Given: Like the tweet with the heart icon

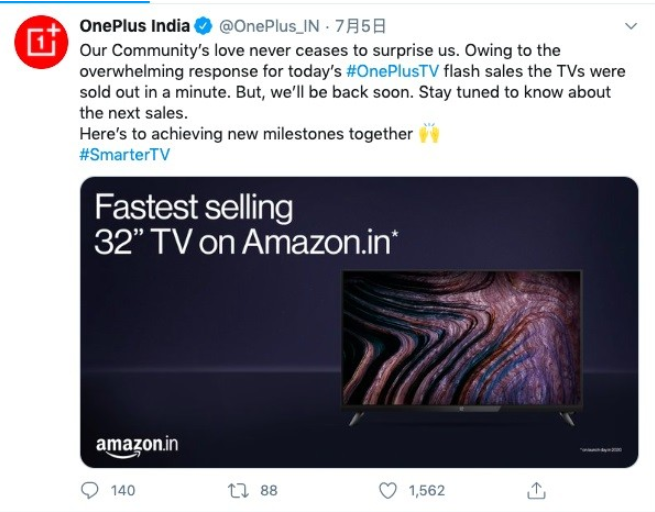Looking at the screenshot, I should (389, 490).
